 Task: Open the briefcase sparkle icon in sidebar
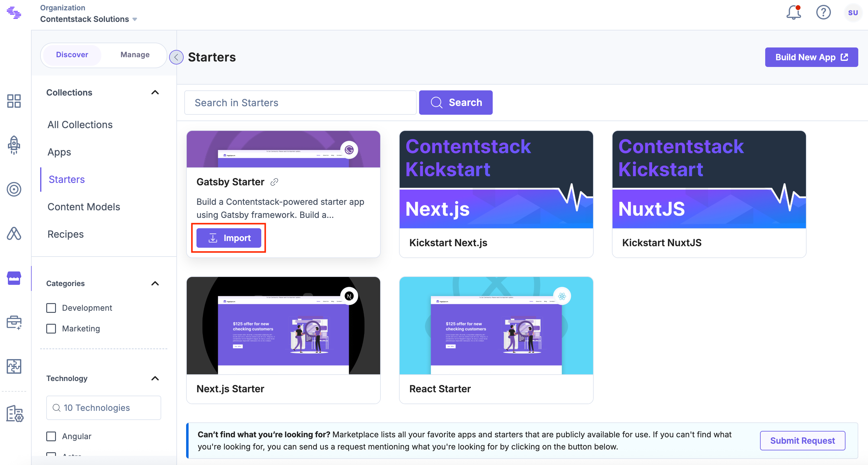click(x=14, y=322)
